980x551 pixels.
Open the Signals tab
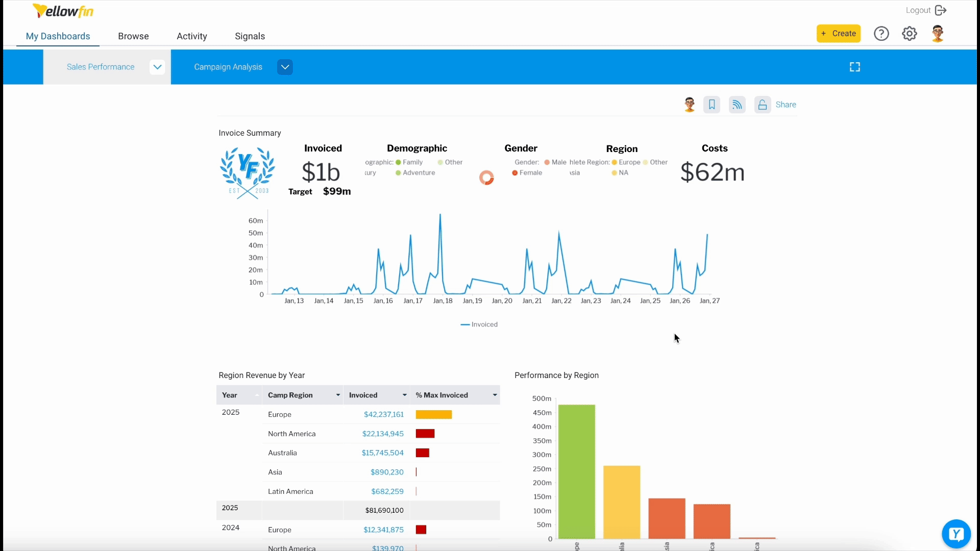click(250, 36)
